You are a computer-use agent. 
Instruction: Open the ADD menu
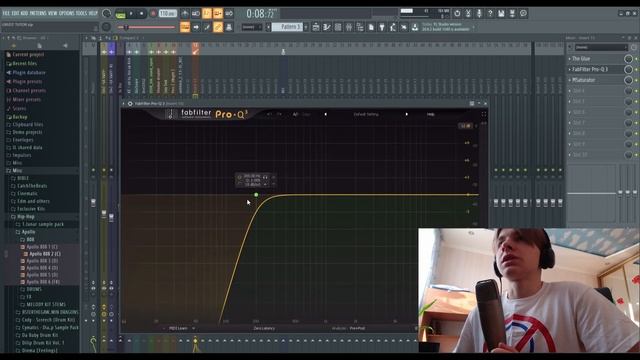point(24,13)
